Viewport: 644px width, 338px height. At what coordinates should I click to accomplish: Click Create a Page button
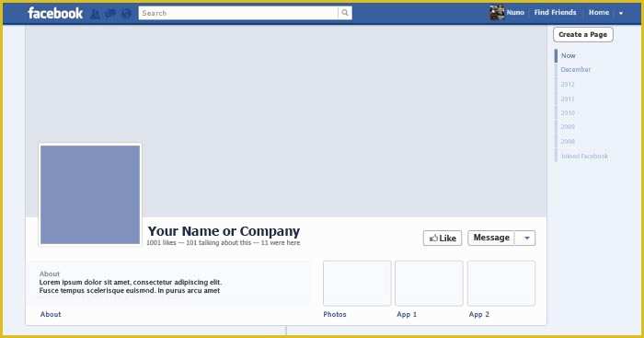tap(582, 35)
